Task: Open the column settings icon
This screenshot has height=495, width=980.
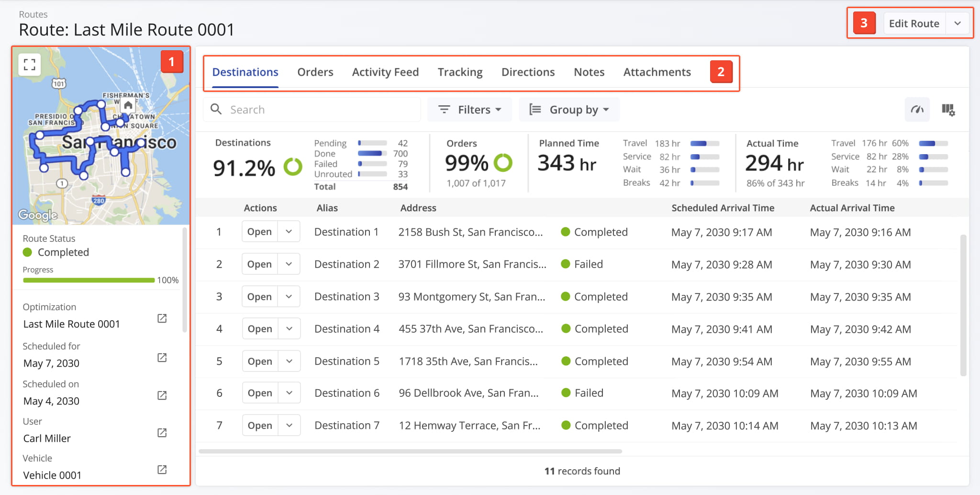Action: (948, 110)
